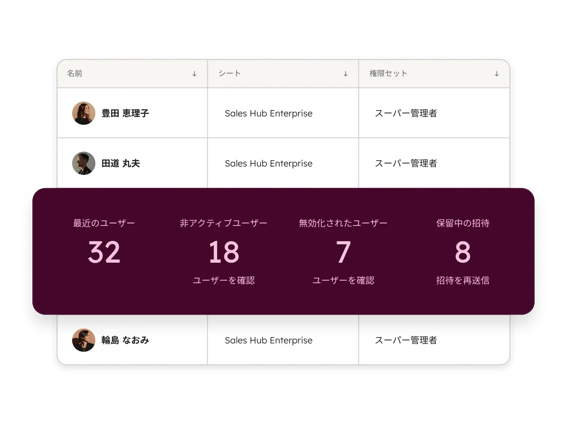Select user name 輪島 なおみ
The image size is (567, 425).
[125, 340]
